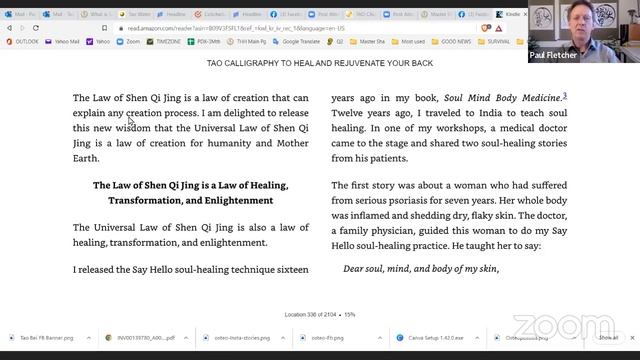Click Paul Fletcher's video thumbnail
This screenshot has height=360, width=640.
click(x=584, y=31)
